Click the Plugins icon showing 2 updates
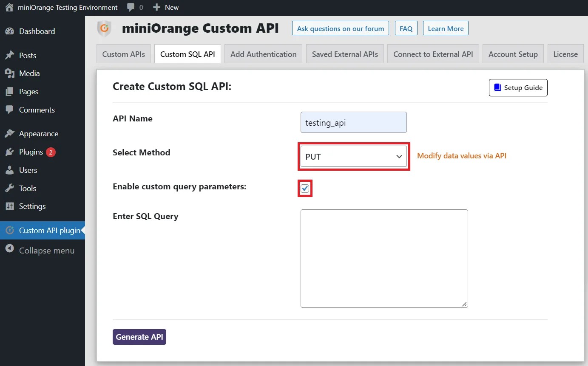This screenshot has height=366, width=588. pyautogui.click(x=10, y=152)
